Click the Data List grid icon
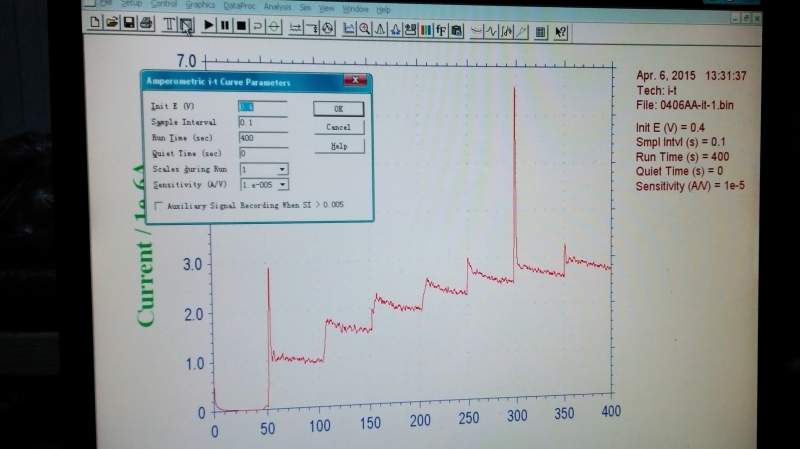The image size is (800, 449). pyautogui.click(x=540, y=33)
